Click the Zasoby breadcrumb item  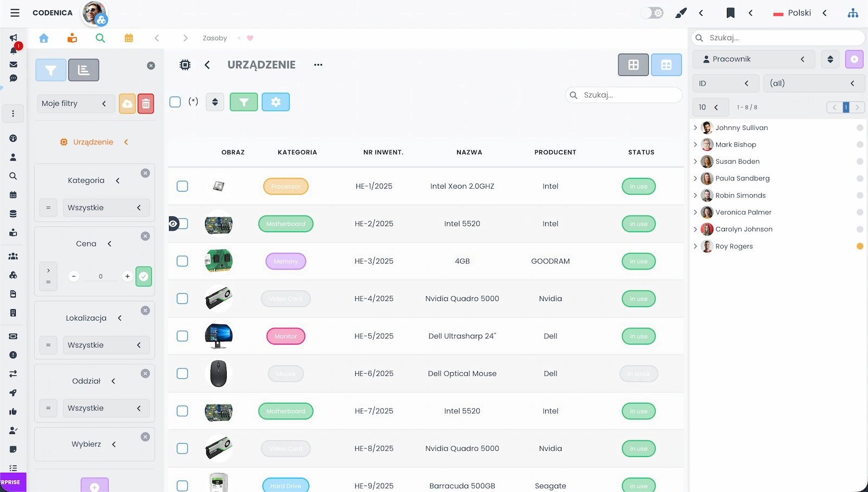click(215, 38)
